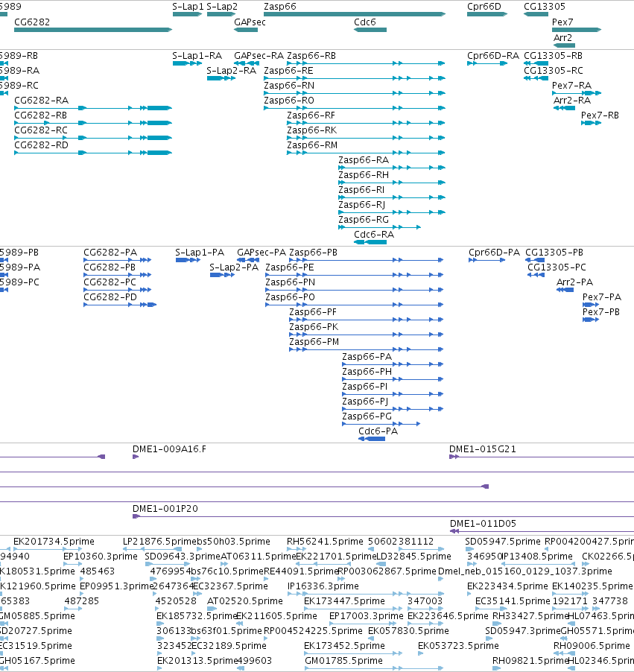The width and height of the screenshot is (634, 672).
Task: Open the GAPsec gene label
Action: click(x=250, y=22)
